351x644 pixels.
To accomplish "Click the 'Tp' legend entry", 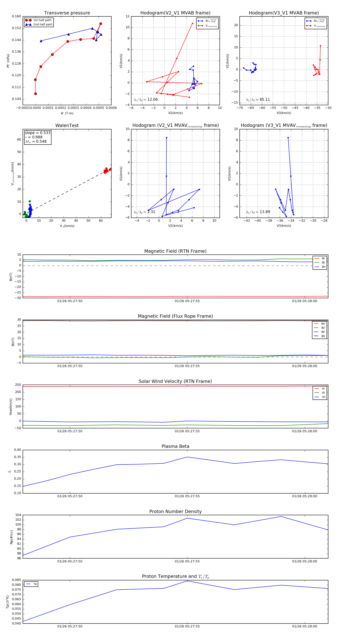I will [x=31, y=584].
